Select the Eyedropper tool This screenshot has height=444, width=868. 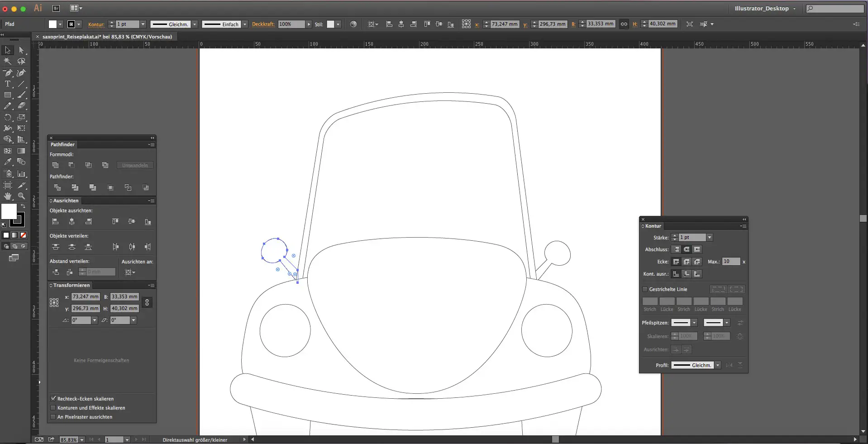point(8,162)
